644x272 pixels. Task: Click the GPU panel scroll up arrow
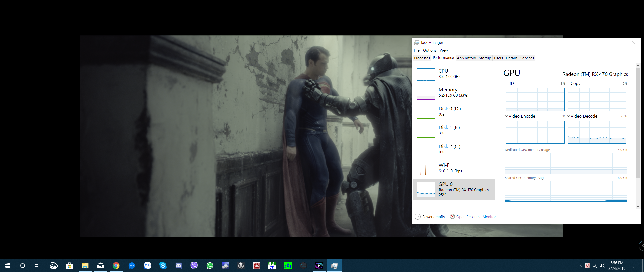coord(638,65)
